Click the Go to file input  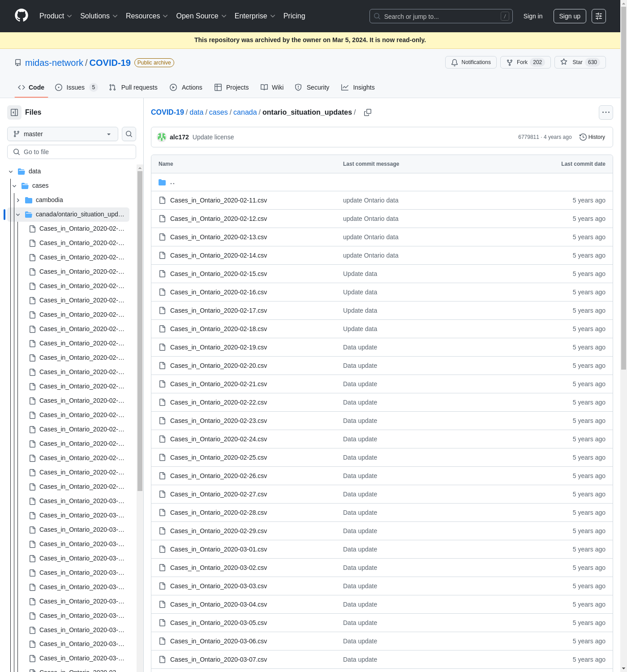72,152
